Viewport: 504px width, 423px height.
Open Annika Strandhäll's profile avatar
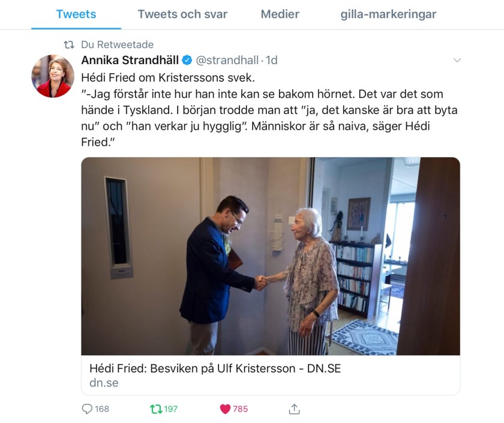point(53,76)
